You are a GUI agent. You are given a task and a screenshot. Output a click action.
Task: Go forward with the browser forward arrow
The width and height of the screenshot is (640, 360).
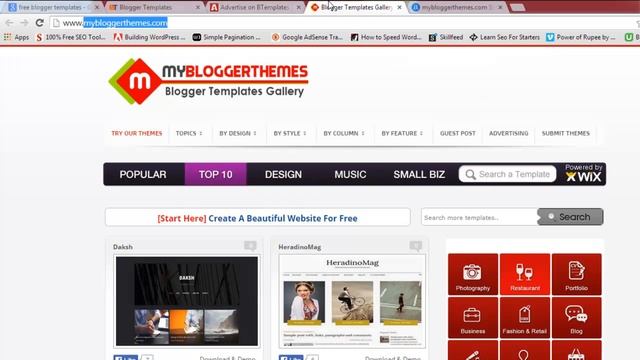tap(24, 23)
